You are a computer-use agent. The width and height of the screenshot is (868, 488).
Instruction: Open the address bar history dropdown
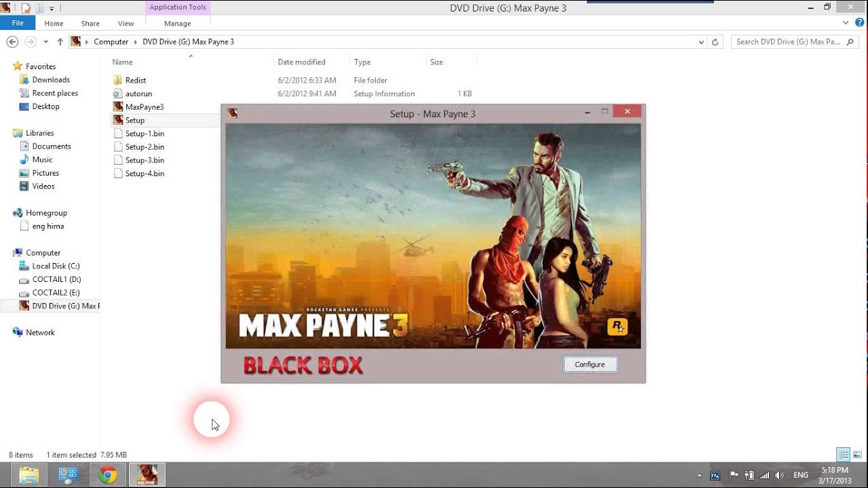[x=701, y=42]
